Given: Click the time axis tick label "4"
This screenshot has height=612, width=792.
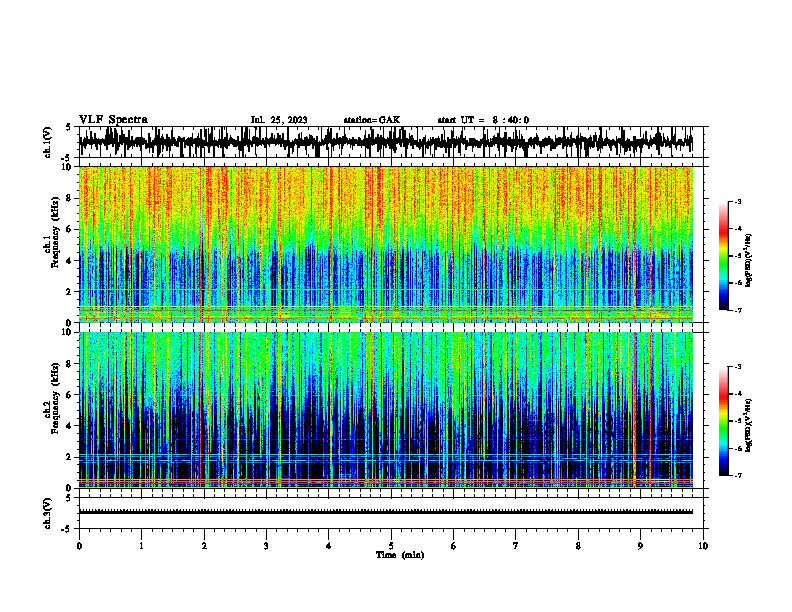Looking at the screenshot, I should point(329,546).
